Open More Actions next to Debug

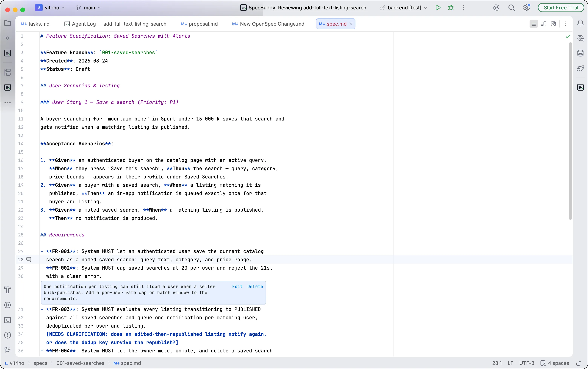[463, 8]
